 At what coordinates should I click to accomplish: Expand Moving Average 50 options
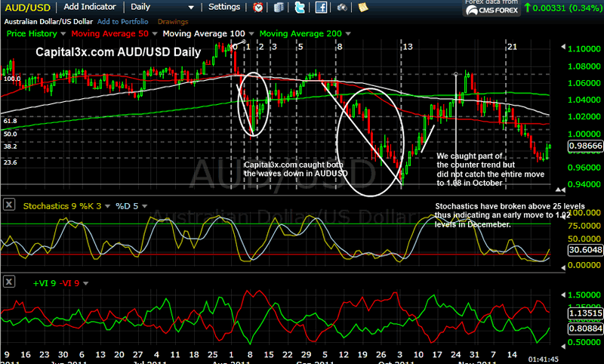pyautogui.click(x=155, y=34)
